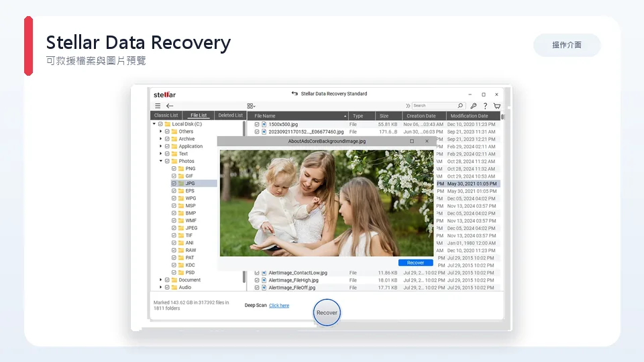Uncheck the JPG folder checkbox

click(x=174, y=184)
